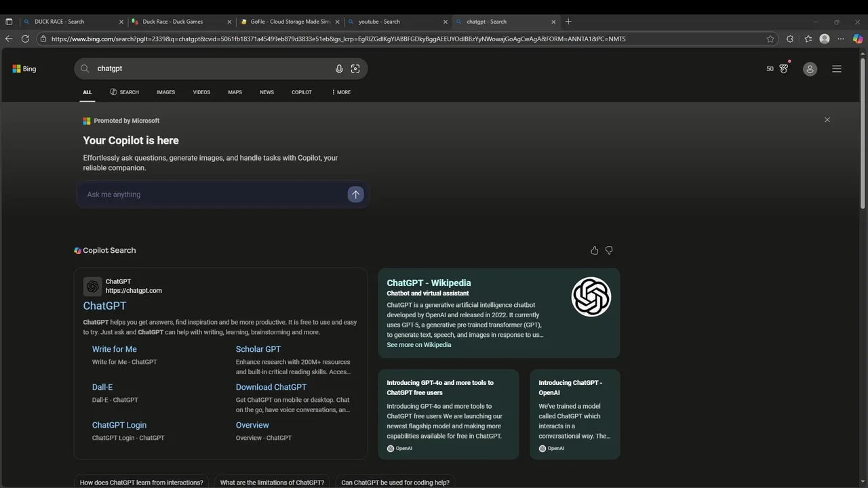Switch to youtube - Search tab

point(397,22)
